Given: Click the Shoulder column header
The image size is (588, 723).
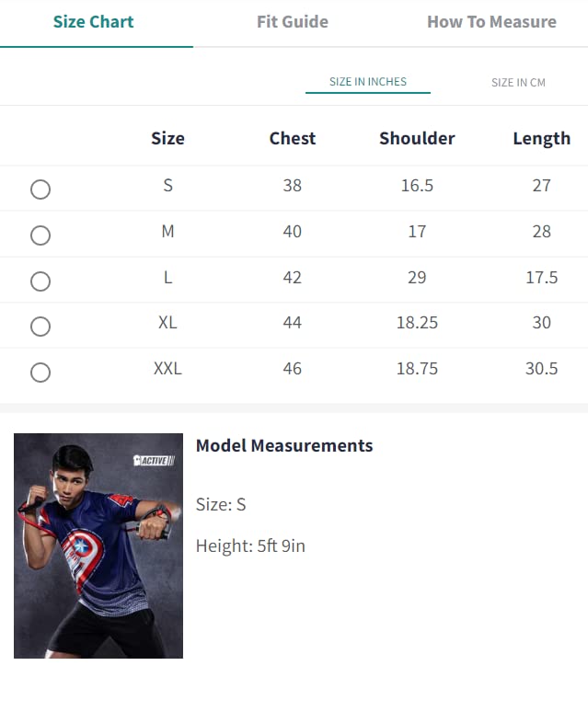Looking at the screenshot, I should 417,139.
